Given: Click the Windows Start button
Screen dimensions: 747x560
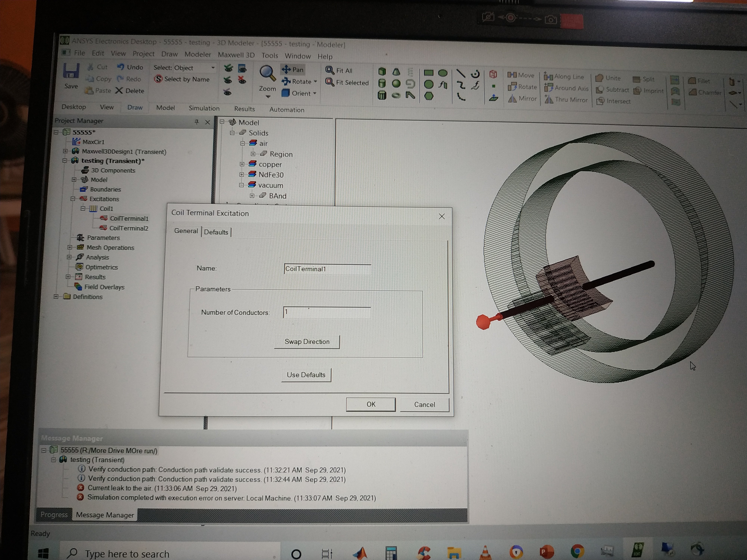Looking at the screenshot, I should tap(44, 553).
